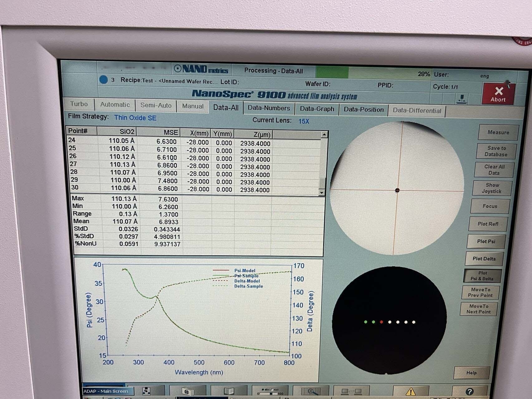Open the open-book icon in bottom toolbar
Image resolution: width=532 pixels, height=399 pixels.
point(229,391)
